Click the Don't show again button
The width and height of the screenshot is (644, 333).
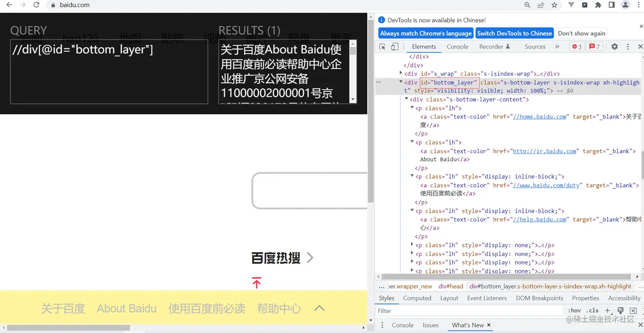tap(581, 33)
